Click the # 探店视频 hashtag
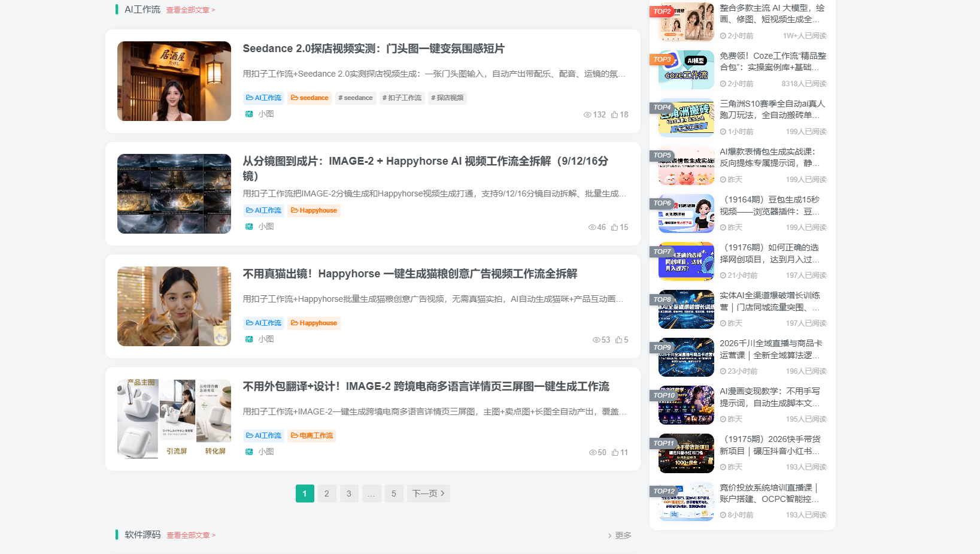The width and height of the screenshot is (980, 554). pos(447,98)
